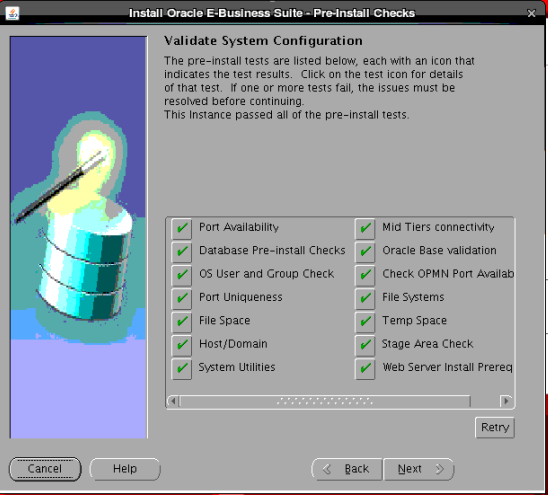Select the 'Port Availability' label

pyautogui.click(x=239, y=227)
